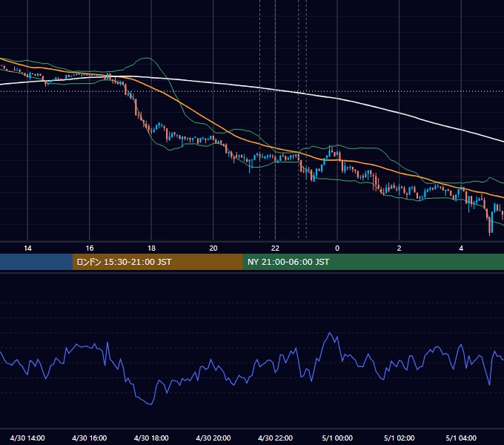Click the 5/1 04:00 date label

[461, 438]
